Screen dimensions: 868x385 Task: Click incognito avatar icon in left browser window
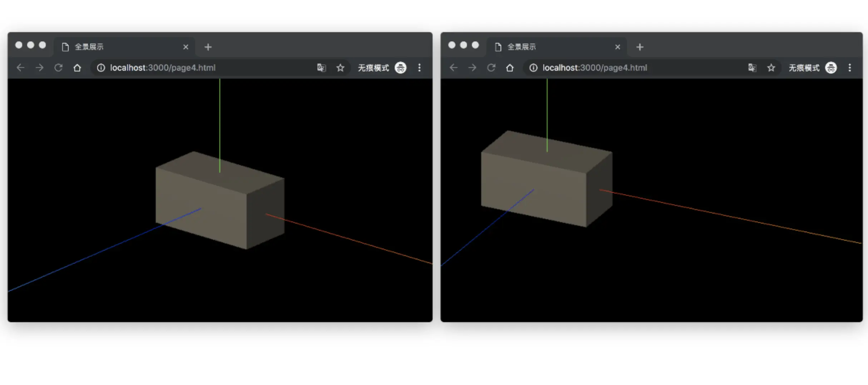click(x=400, y=67)
